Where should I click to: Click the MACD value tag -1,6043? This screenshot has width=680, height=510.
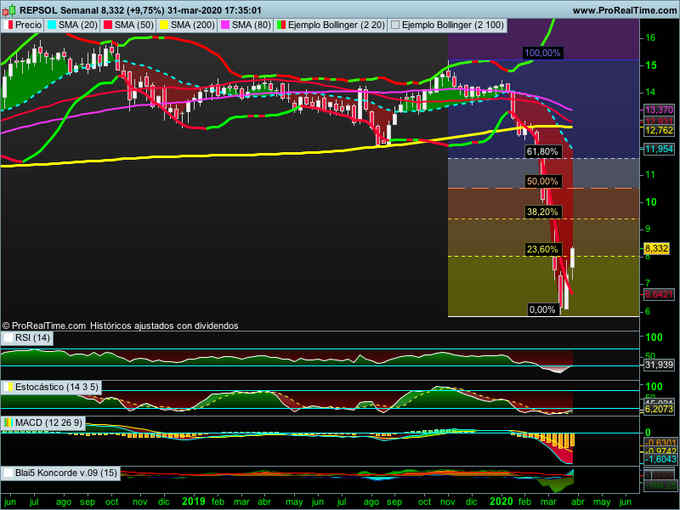pos(659,459)
